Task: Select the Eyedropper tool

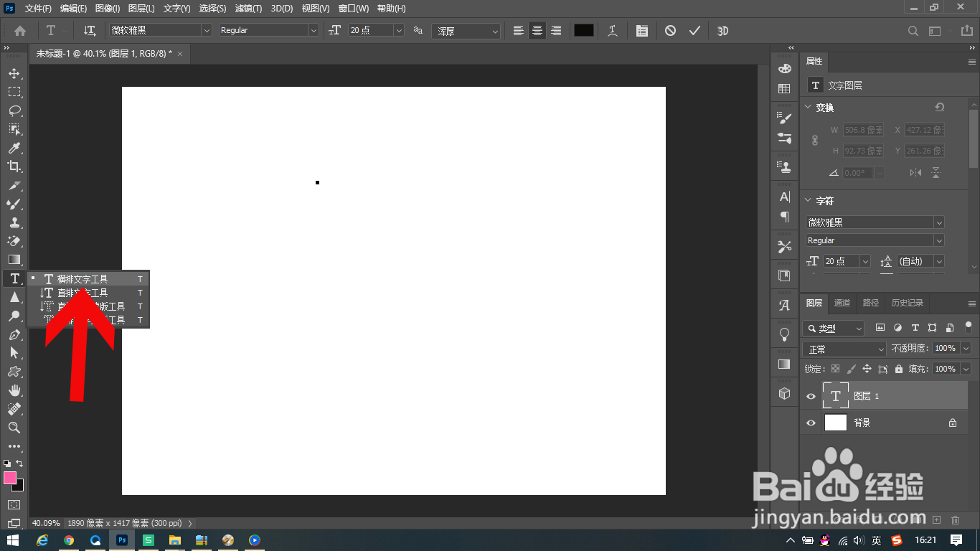Action: (x=14, y=148)
